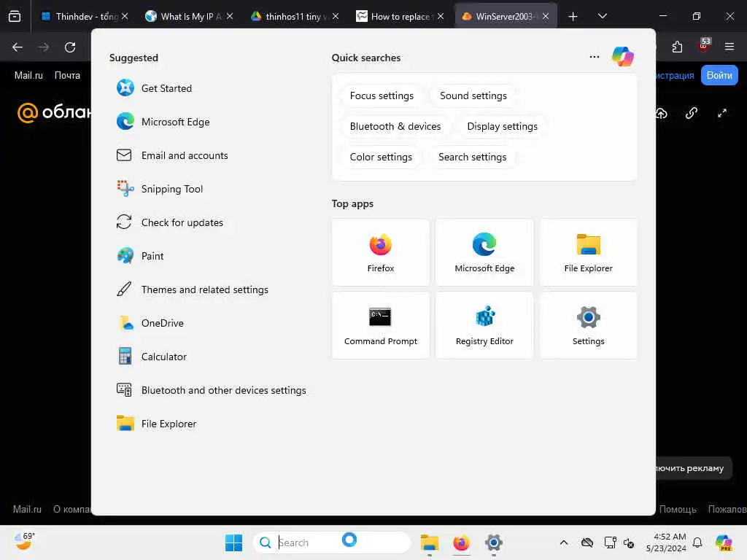Click cloud upload icon on page
The image size is (747, 560).
click(661, 113)
